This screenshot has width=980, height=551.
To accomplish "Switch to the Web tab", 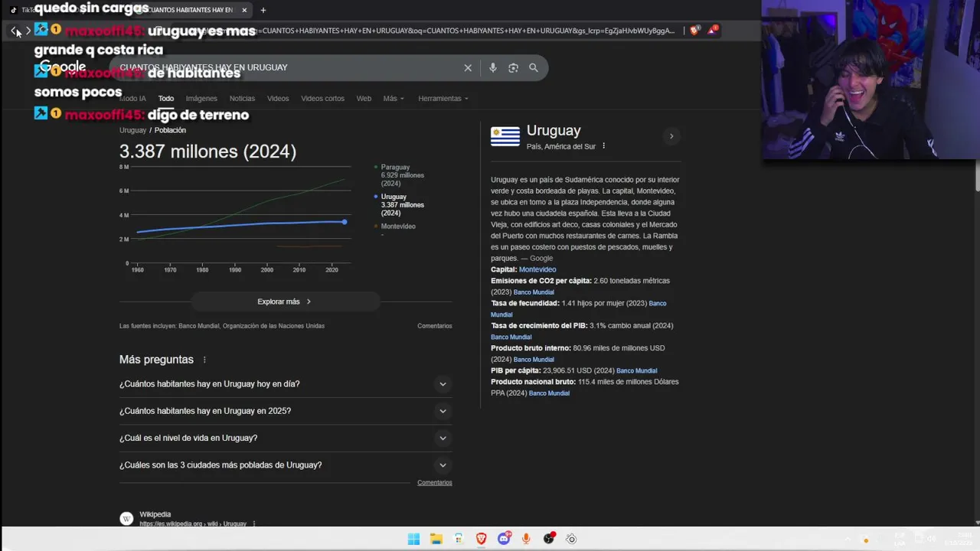I will tap(364, 99).
